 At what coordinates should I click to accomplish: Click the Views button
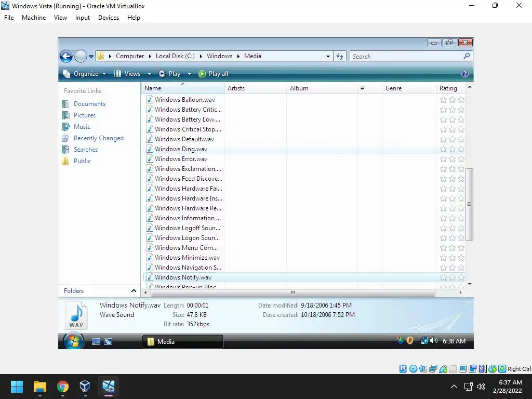coord(127,74)
